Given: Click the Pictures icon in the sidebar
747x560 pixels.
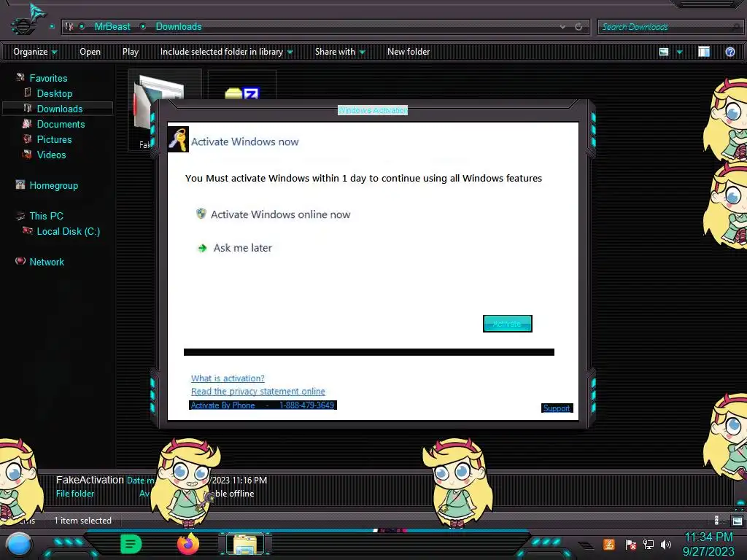Looking at the screenshot, I should [x=28, y=139].
